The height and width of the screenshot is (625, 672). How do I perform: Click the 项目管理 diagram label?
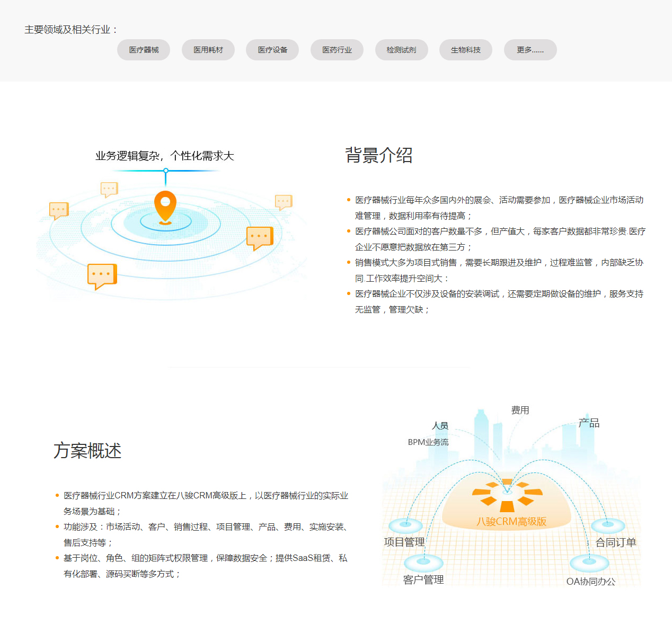(404, 542)
